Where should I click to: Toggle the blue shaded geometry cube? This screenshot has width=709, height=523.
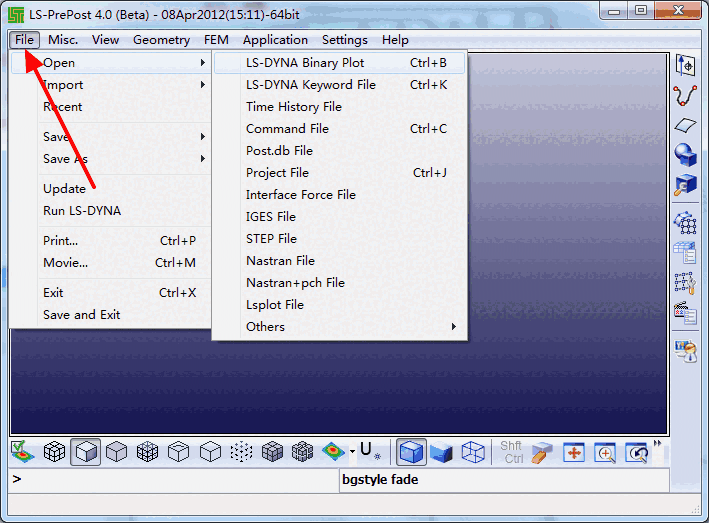click(411, 452)
